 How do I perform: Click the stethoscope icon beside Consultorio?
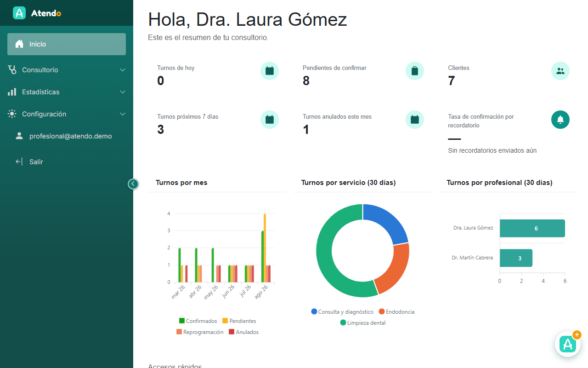[x=12, y=70]
